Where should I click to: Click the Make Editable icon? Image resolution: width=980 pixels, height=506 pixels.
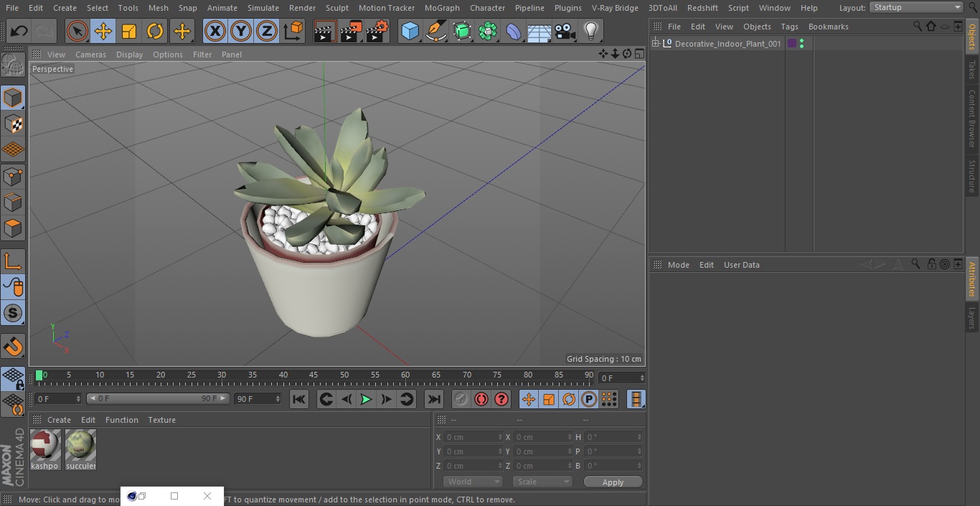click(x=13, y=65)
